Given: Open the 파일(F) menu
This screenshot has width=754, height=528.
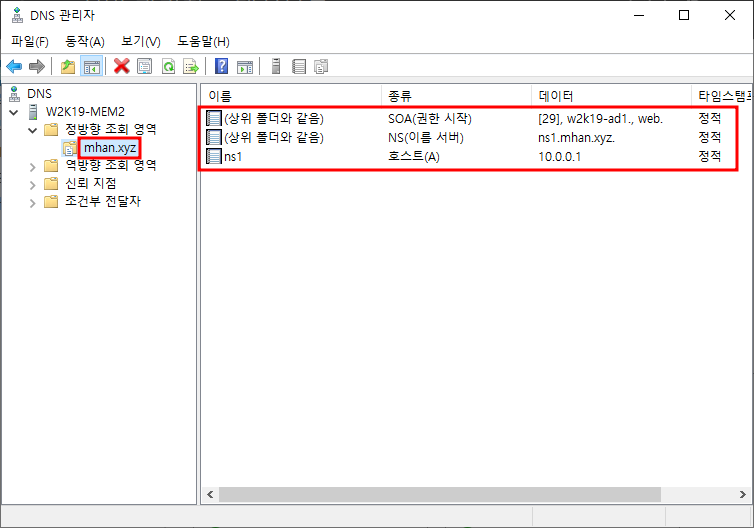Looking at the screenshot, I should pos(30,41).
